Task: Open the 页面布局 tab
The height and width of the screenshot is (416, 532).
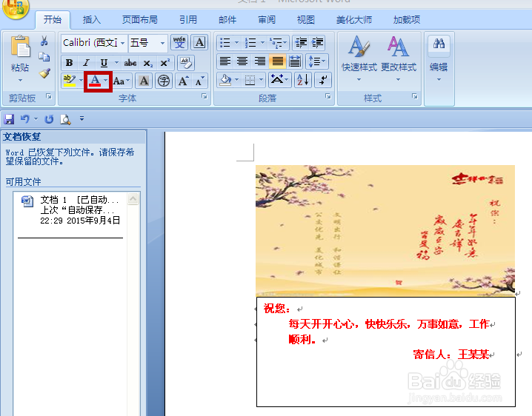Action: (140, 20)
